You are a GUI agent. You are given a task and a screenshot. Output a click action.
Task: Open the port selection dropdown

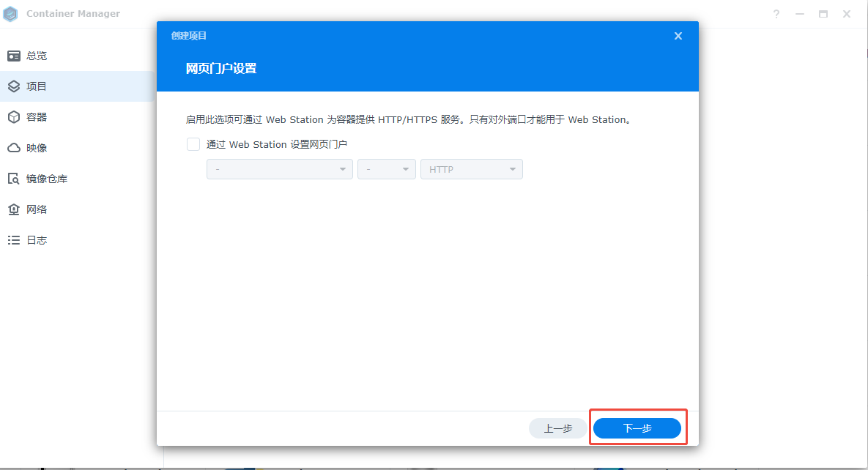[387, 169]
